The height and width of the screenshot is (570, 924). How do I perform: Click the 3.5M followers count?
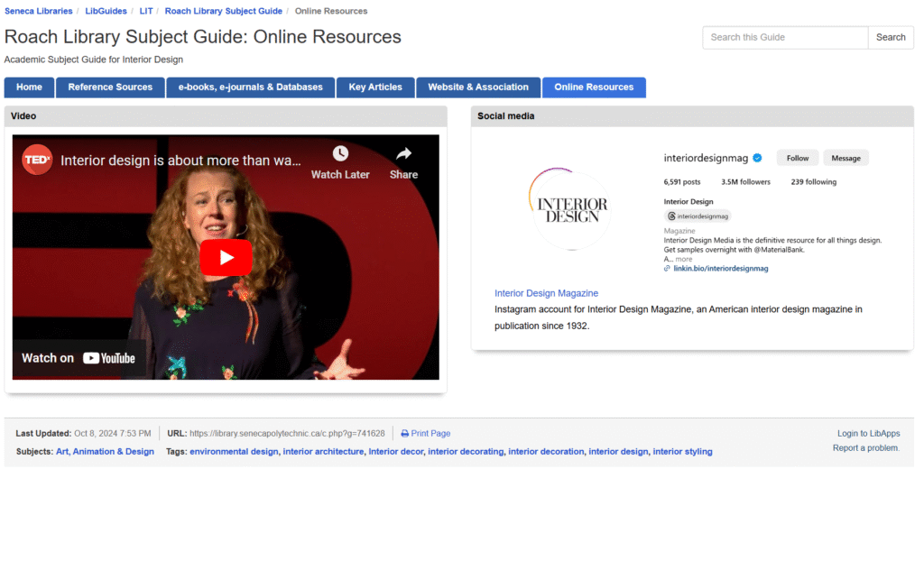point(745,182)
